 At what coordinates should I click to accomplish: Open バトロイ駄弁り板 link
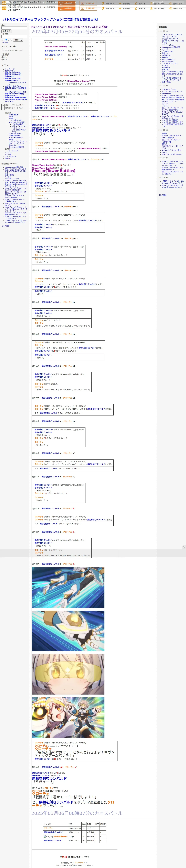[15, 120]
